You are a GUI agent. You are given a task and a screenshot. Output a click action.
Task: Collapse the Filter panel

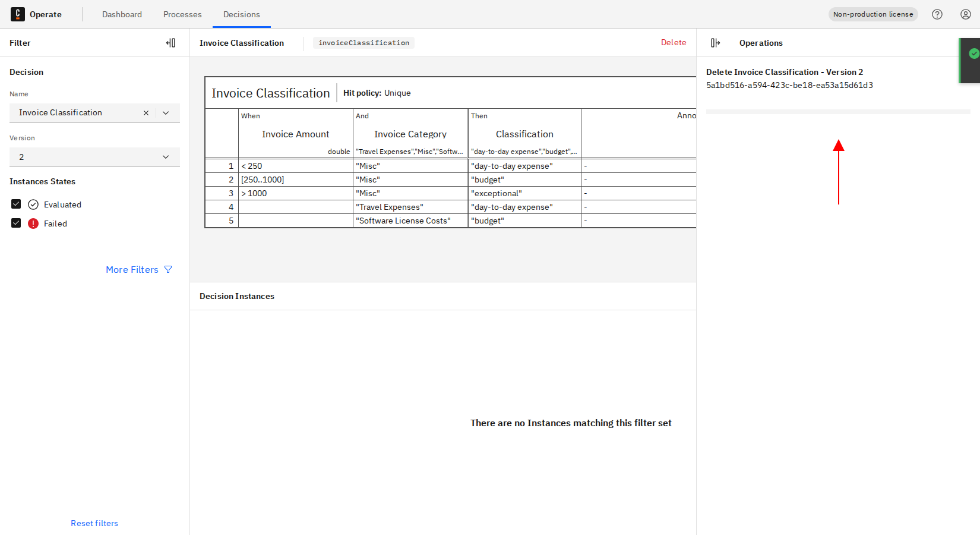coord(170,42)
